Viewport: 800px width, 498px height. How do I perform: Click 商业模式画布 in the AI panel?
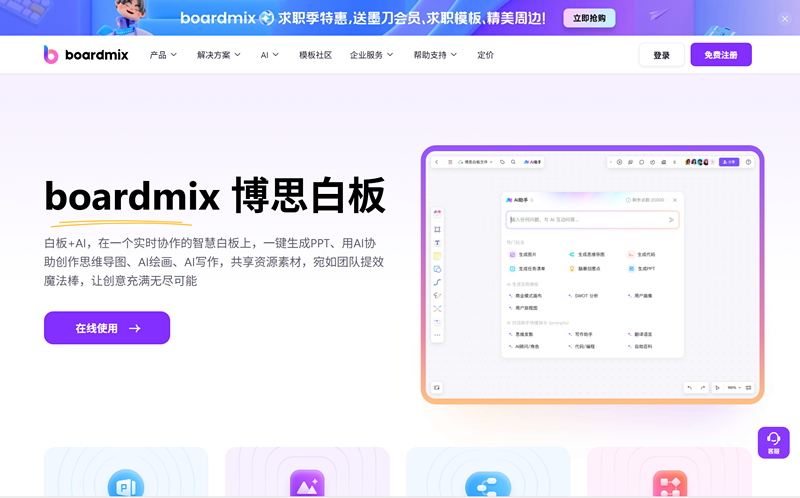[x=525, y=295]
